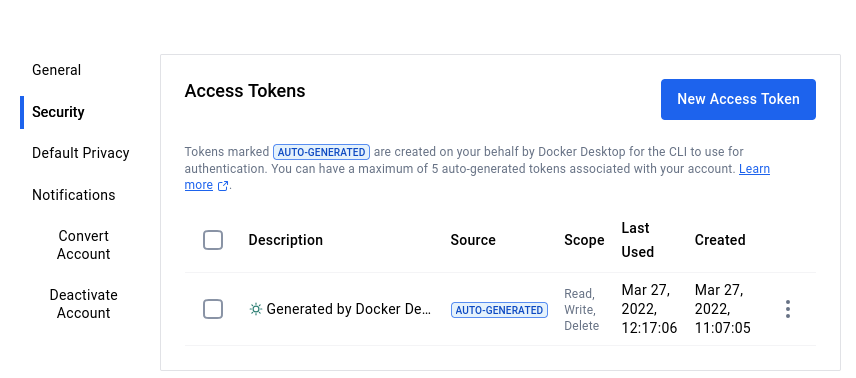Click the last used time 12:17:06 cell
The height and width of the screenshot is (378, 856).
pos(649,309)
